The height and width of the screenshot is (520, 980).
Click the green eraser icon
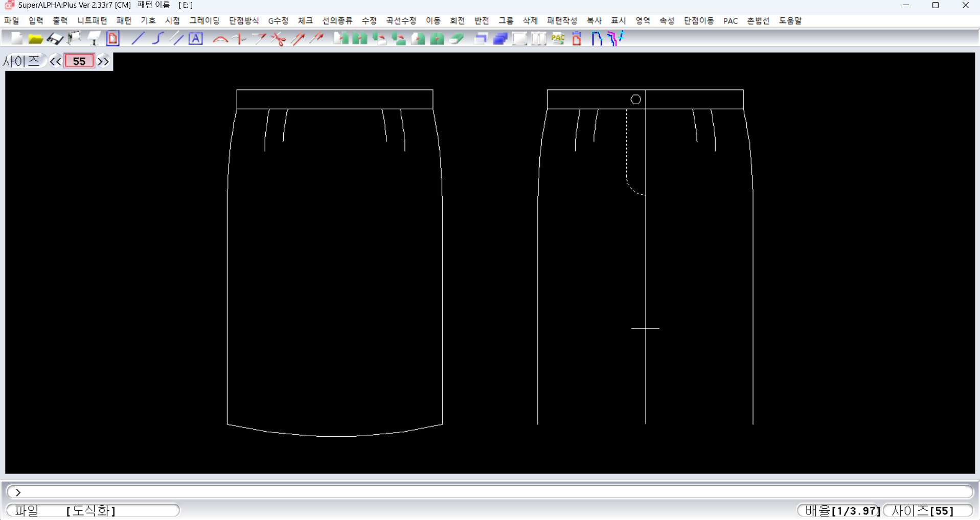(x=457, y=39)
